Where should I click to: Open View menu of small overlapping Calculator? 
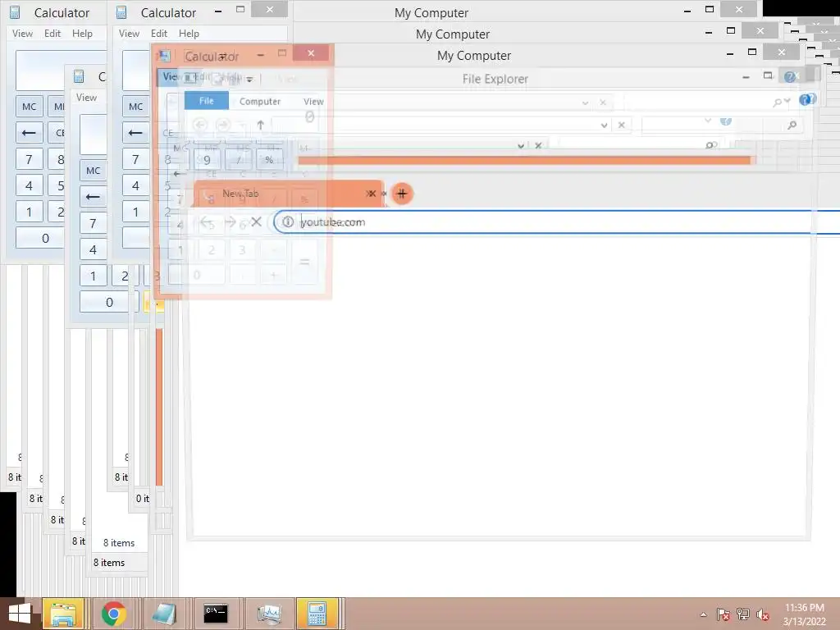tap(86, 98)
